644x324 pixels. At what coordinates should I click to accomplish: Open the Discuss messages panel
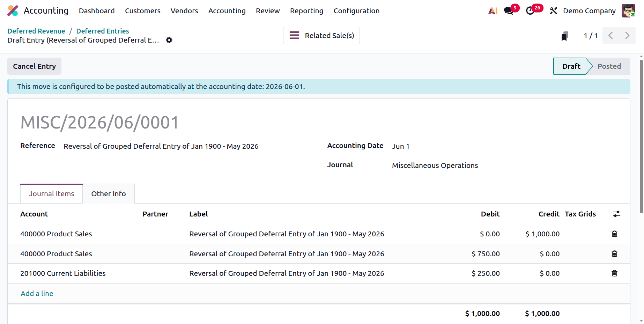point(508,11)
